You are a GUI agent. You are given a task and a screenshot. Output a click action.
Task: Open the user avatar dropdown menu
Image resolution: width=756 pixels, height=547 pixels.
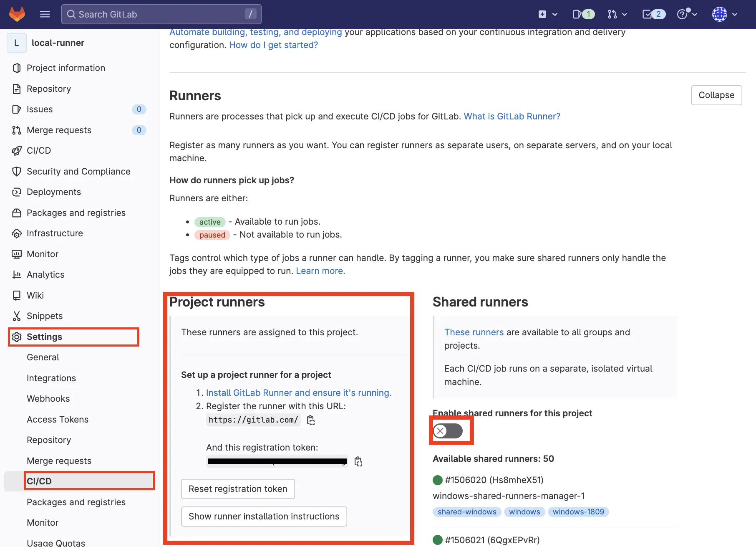point(725,14)
